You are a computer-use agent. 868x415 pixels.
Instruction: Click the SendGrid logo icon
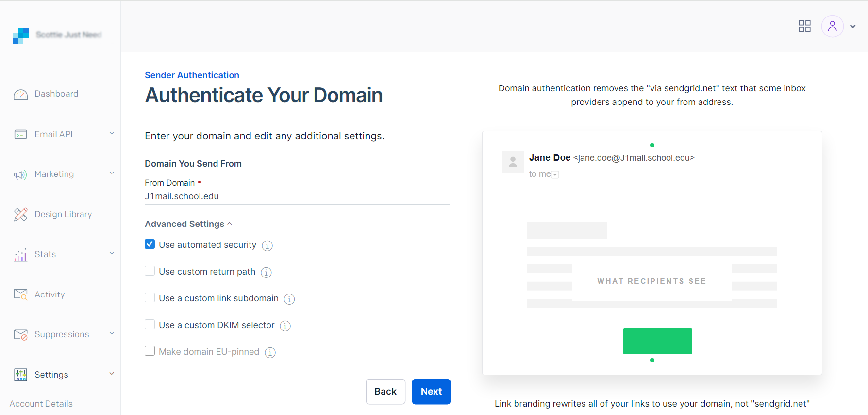point(20,35)
